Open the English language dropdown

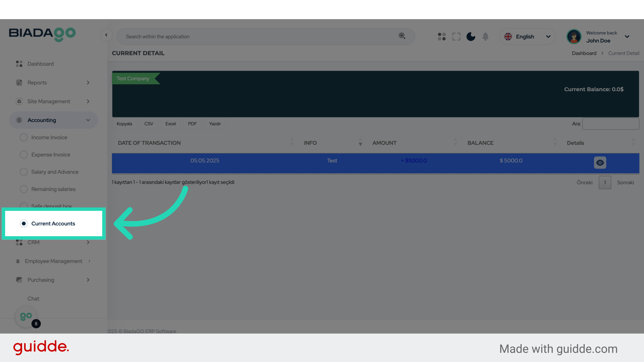pyautogui.click(x=527, y=37)
